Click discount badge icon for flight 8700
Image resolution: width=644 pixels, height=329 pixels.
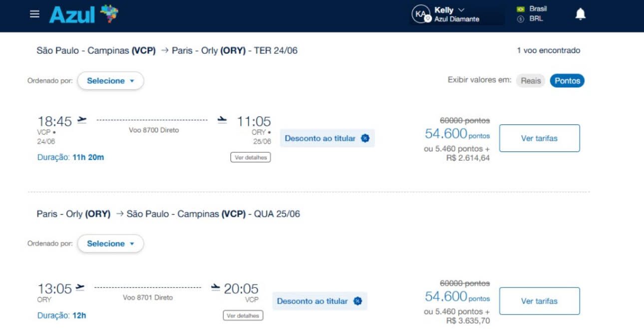tap(365, 138)
